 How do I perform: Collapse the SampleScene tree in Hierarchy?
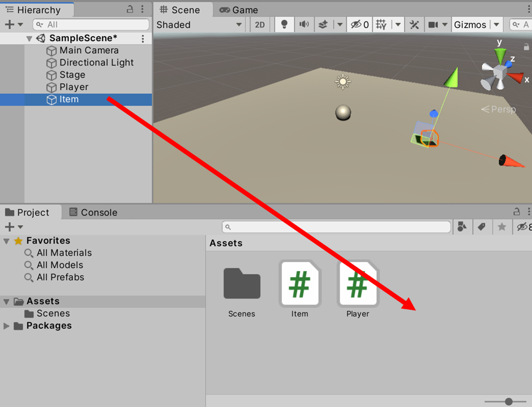click(x=29, y=38)
